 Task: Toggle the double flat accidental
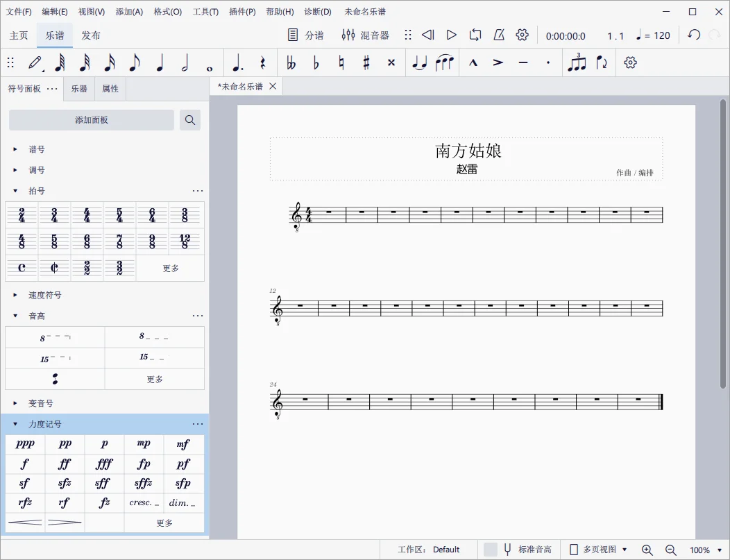coord(291,62)
